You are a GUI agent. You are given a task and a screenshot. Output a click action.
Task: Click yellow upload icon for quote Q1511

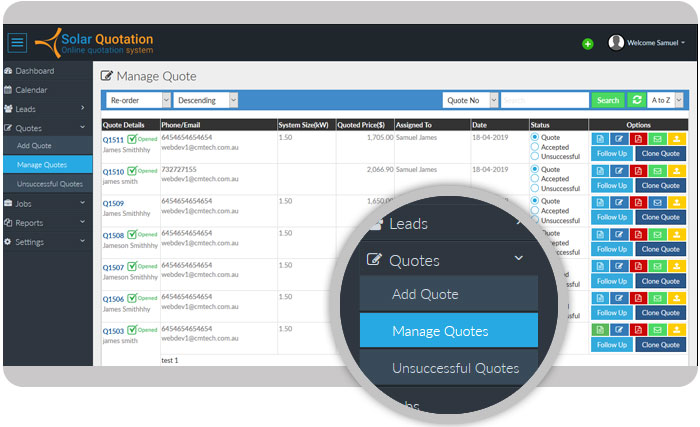click(676, 138)
